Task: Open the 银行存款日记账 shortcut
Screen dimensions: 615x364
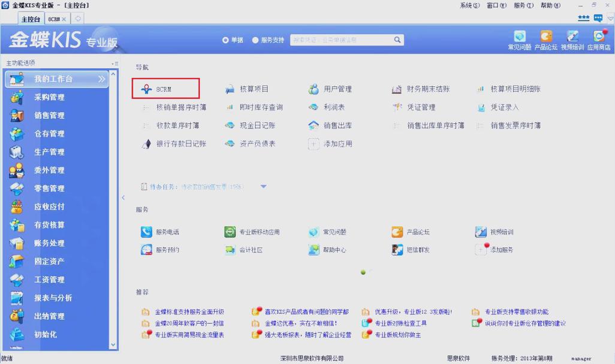Action: [x=174, y=144]
